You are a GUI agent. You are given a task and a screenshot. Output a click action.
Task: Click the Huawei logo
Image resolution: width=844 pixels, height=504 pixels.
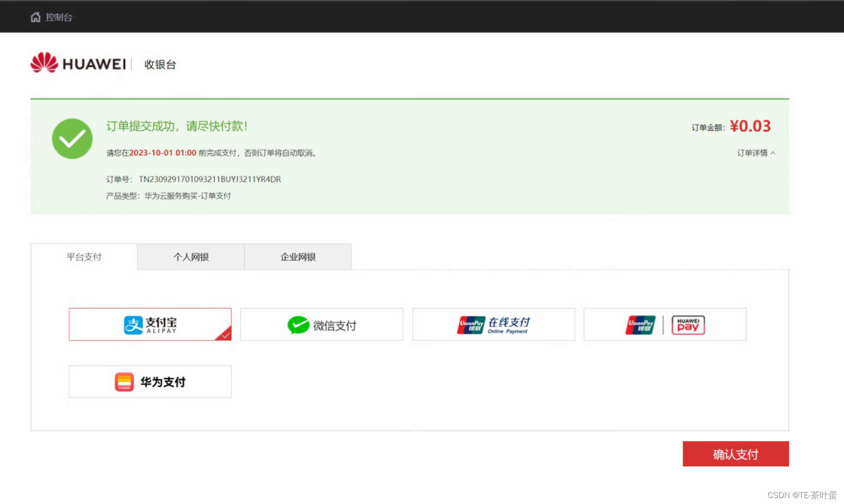[78, 63]
